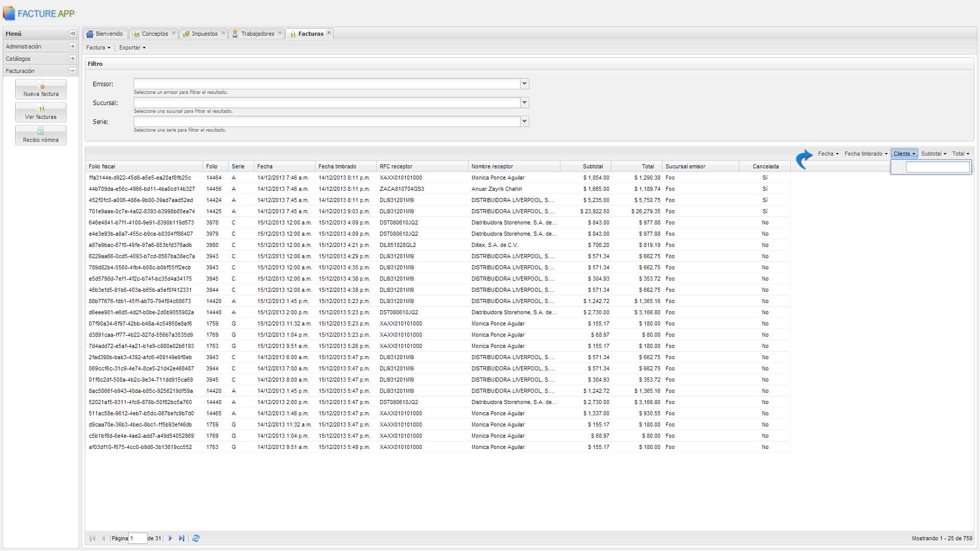Image resolution: width=980 pixels, height=551 pixels.
Task: Jump to last page of results
Action: [182, 538]
